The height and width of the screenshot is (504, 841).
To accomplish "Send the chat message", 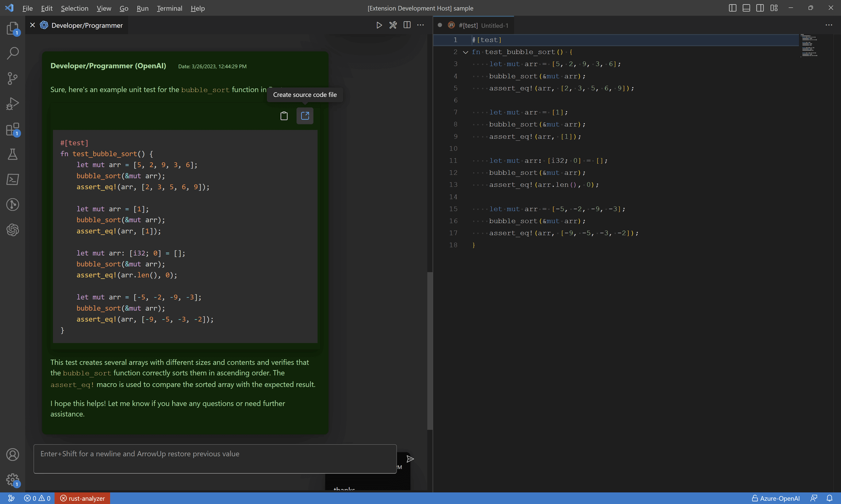I will click(x=410, y=459).
